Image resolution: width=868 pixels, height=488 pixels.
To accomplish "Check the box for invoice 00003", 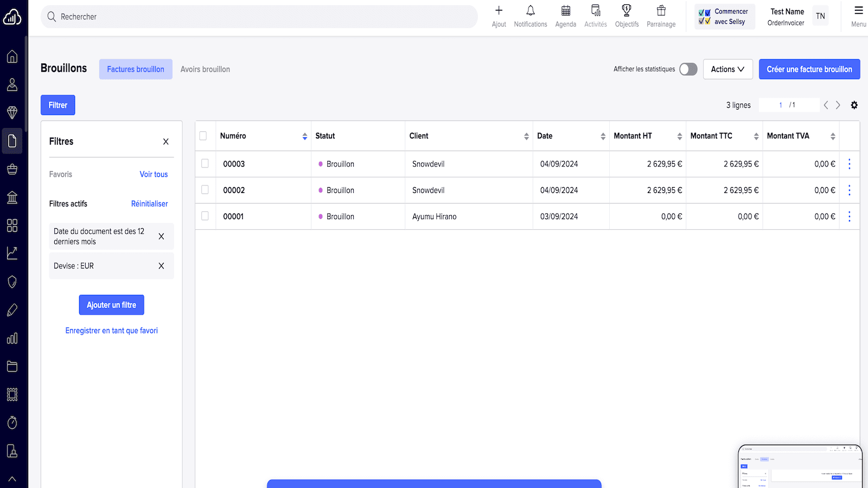I will pos(205,164).
